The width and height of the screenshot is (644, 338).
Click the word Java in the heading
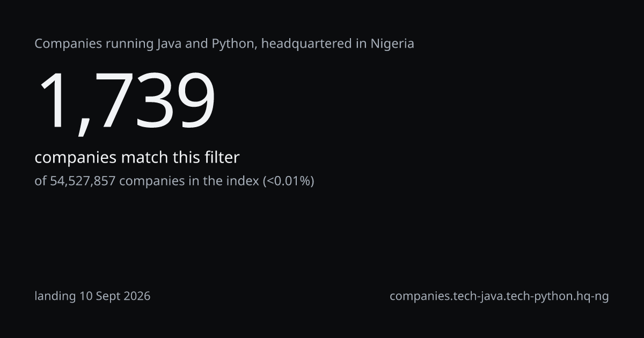[168, 44]
